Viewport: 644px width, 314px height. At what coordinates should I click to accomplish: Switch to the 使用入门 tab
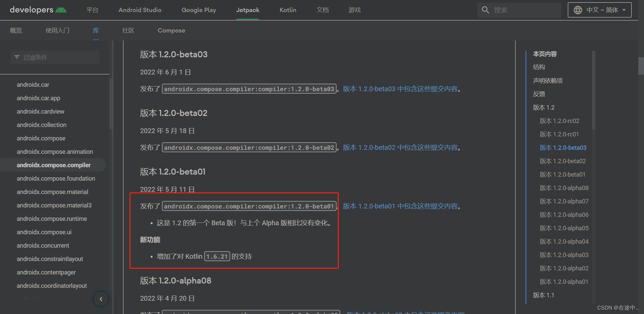coord(57,30)
